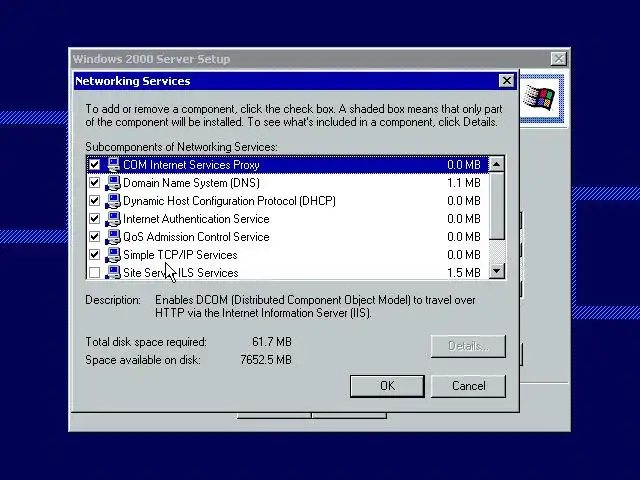Click the DHCP component computer icon

(x=113, y=201)
